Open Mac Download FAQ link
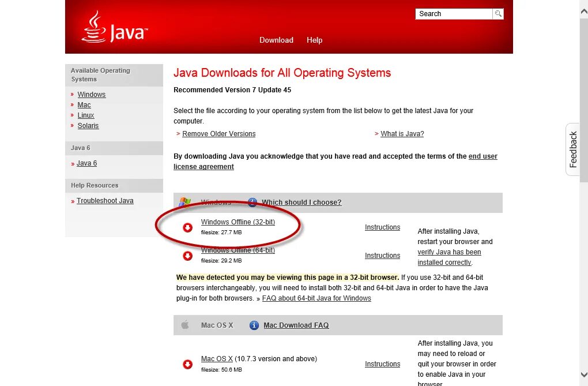This screenshot has width=588, height=386. point(296,325)
